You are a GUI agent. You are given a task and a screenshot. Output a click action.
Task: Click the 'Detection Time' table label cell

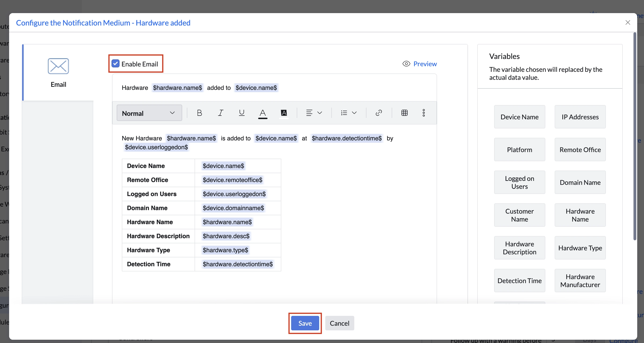[x=158, y=264]
